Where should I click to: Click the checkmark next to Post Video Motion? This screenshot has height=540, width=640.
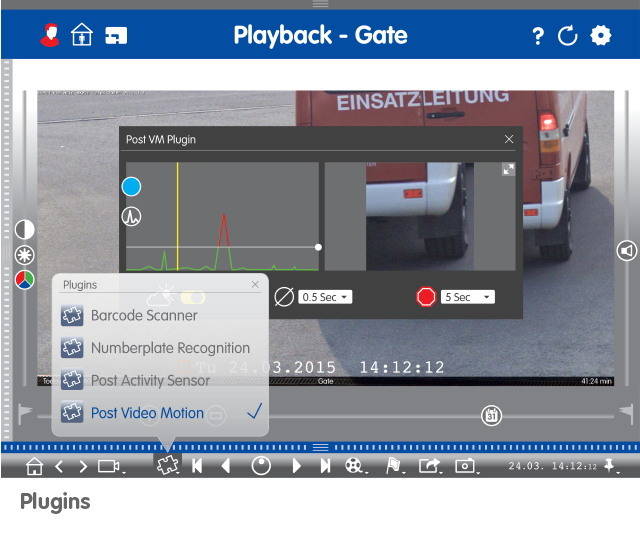[x=254, y=411]
